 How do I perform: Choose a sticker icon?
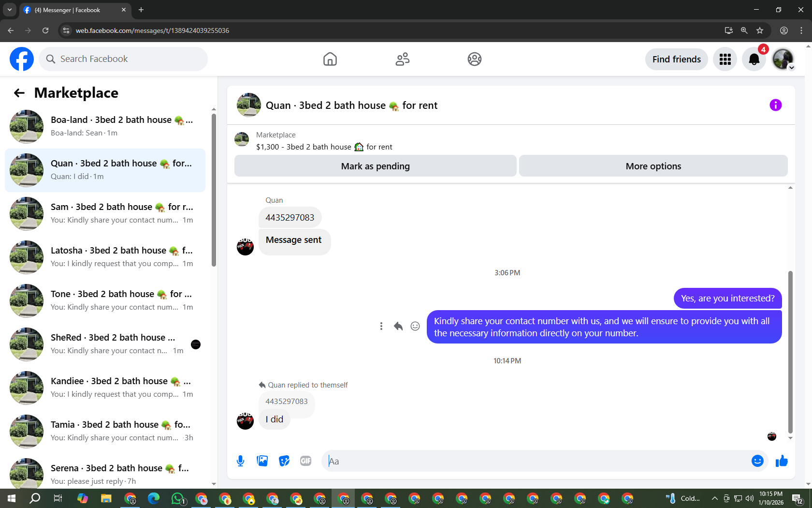[284, 461]
